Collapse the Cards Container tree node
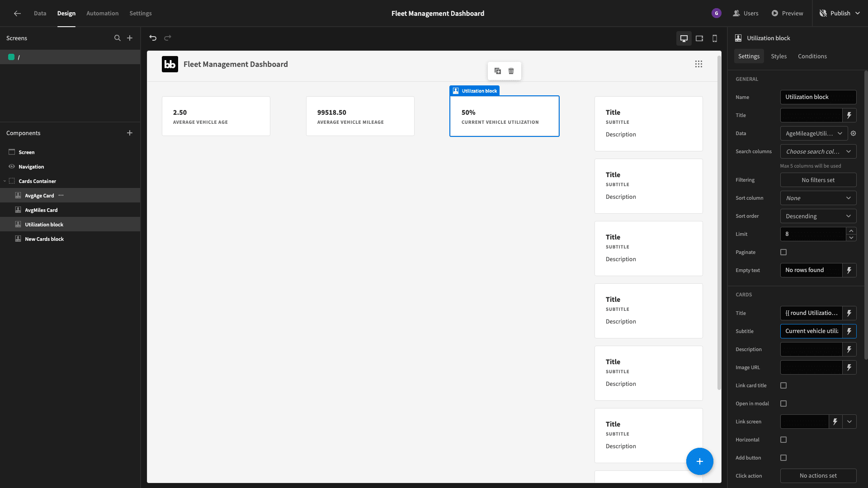868x488 pixels. point(5,181)
